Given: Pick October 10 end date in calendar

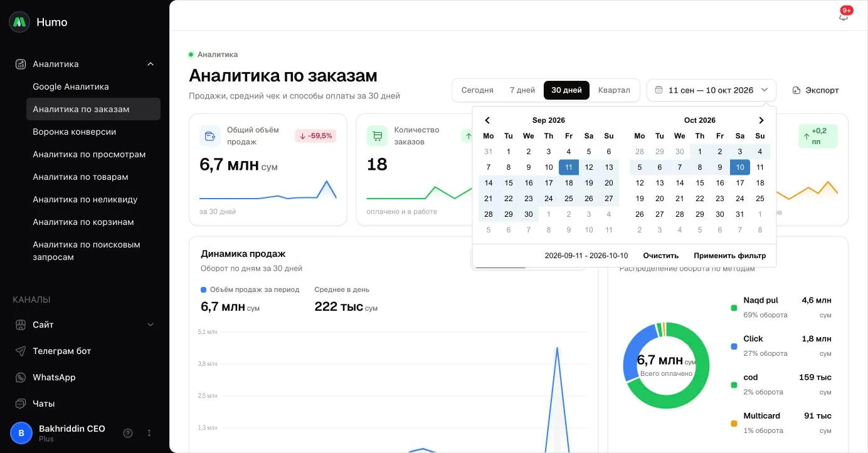Looking at the screenshot, I should 740,167.
